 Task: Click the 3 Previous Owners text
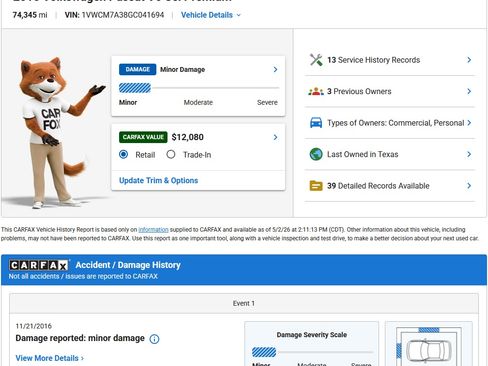359,91
